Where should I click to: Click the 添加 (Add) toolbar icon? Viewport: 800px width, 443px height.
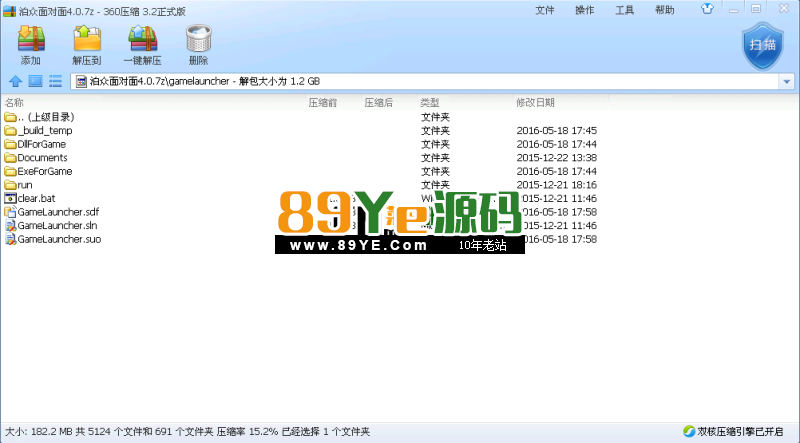[30, 40]
